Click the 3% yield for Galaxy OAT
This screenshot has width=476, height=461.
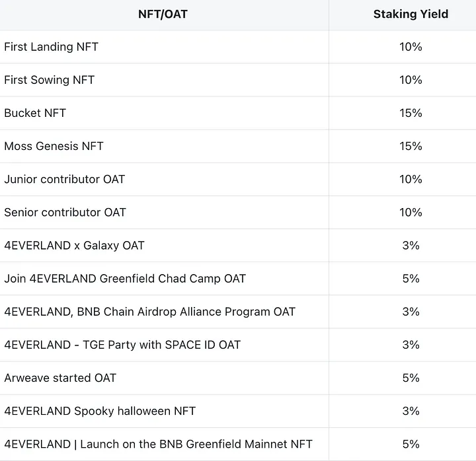click(x=411, y=245)
